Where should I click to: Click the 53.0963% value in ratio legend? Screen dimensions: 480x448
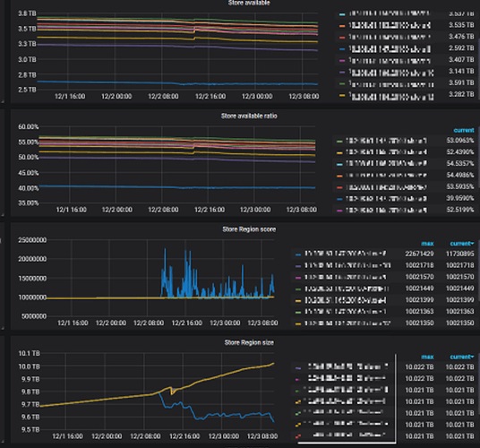pyautogui.click(x=459, y=141)
